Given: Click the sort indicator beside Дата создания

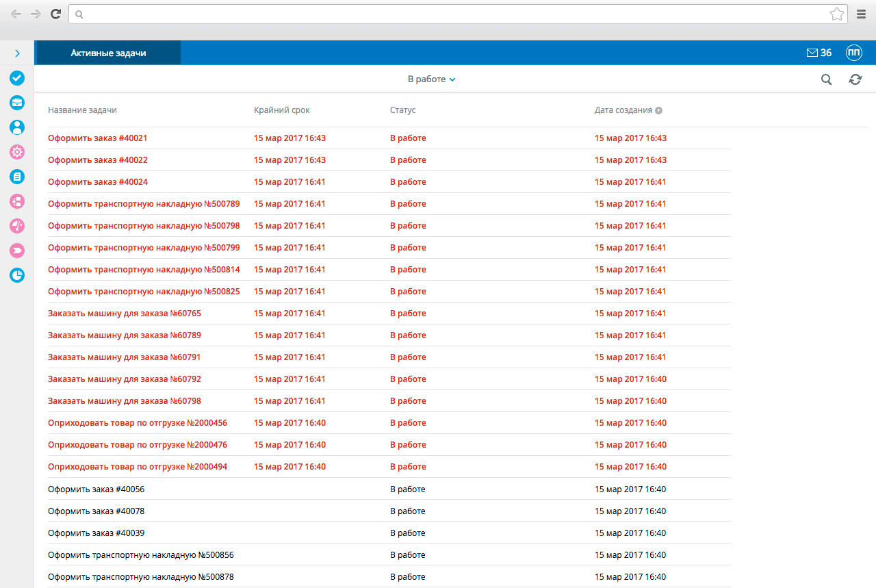Looking at the screenshot, I should [658, 110].
